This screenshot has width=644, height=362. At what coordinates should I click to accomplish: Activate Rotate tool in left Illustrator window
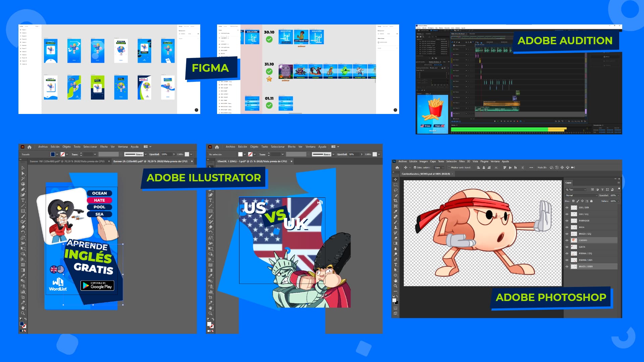coord(23,232)
